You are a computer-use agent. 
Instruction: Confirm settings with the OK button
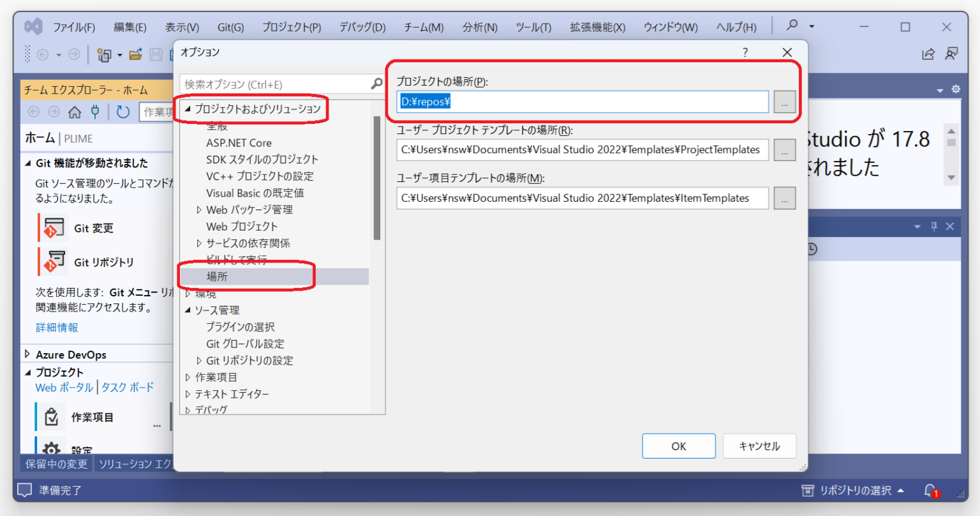(x=678, y=445)
